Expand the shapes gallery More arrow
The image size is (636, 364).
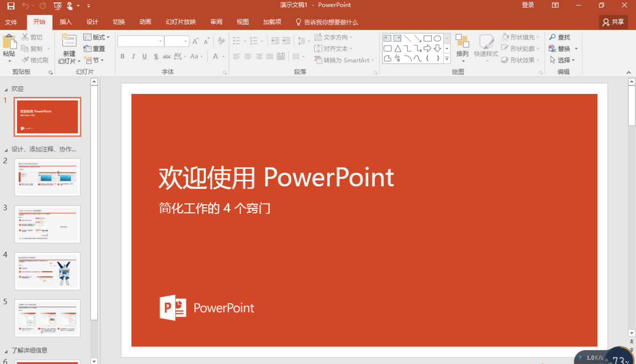pos(447,59)
